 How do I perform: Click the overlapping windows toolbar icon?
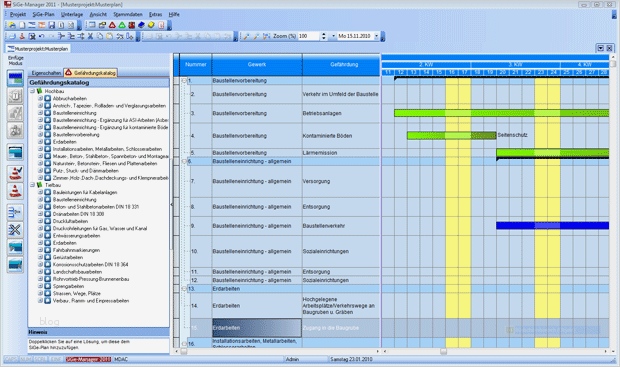tap(102, 25)
